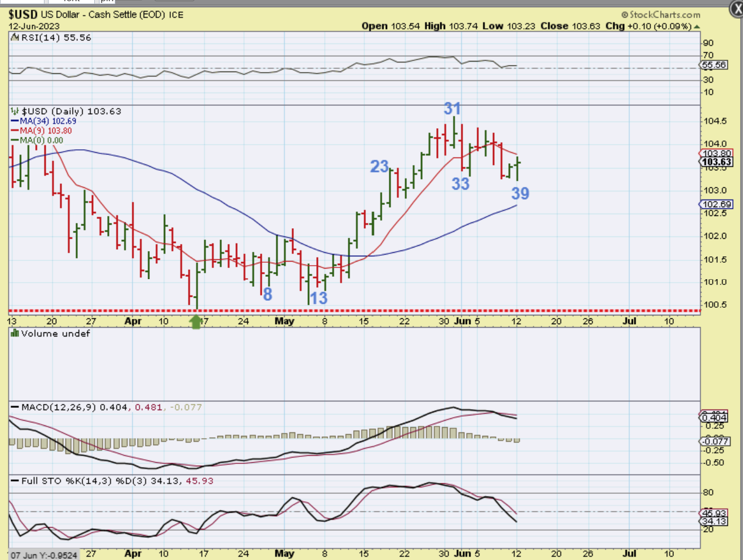This screenshot has height=560, width=743.
Task: Click the 55.56 RSI value tag on right axis
Action: 714,65
